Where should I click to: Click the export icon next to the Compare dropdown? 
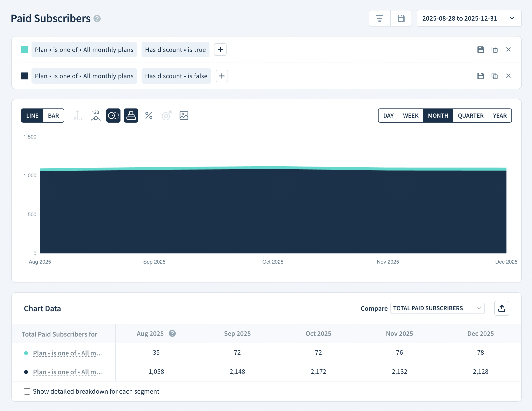coord(502,308)
